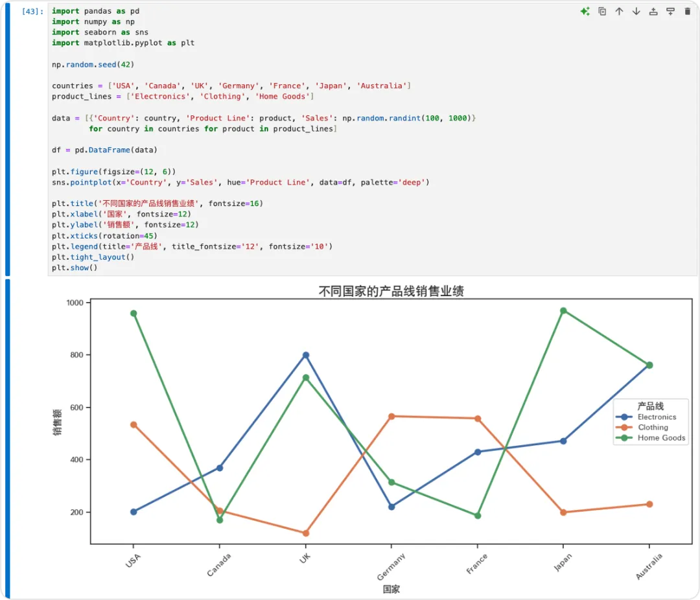Click the plt.tight_layout() line

[93, 257]
